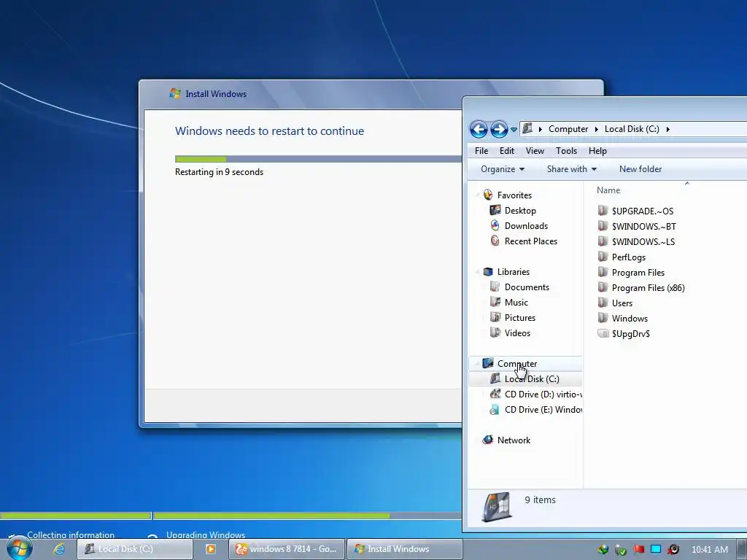The image size is (747, 560).
Task: Click the drive icon in the address bar
Action: pyautogui.click(x=527, y=128)
